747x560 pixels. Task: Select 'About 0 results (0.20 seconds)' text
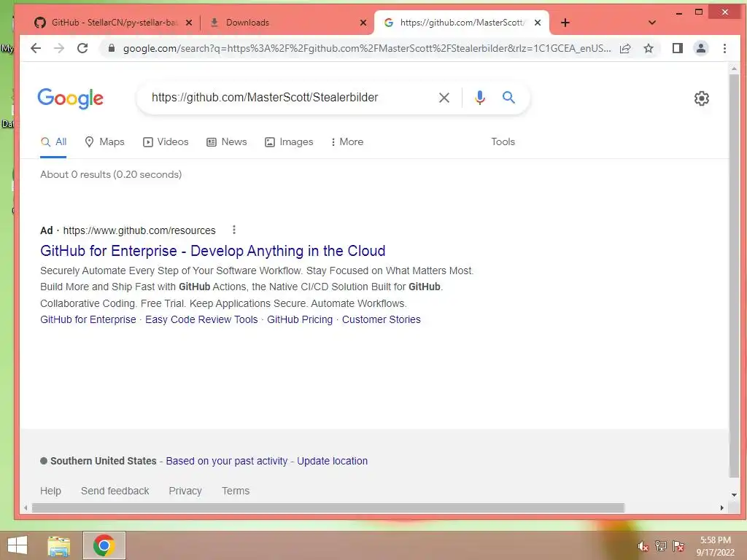click(x=111, y=175)
